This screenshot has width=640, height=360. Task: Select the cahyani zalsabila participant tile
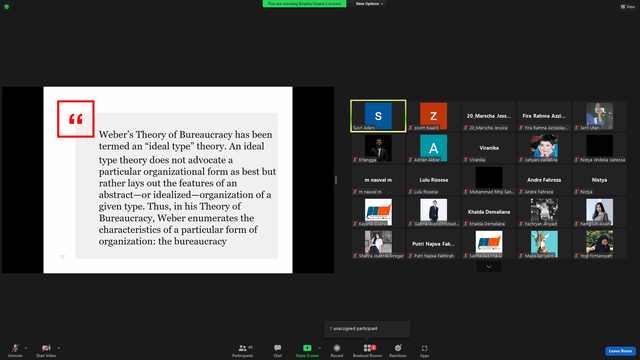point(544,148)
